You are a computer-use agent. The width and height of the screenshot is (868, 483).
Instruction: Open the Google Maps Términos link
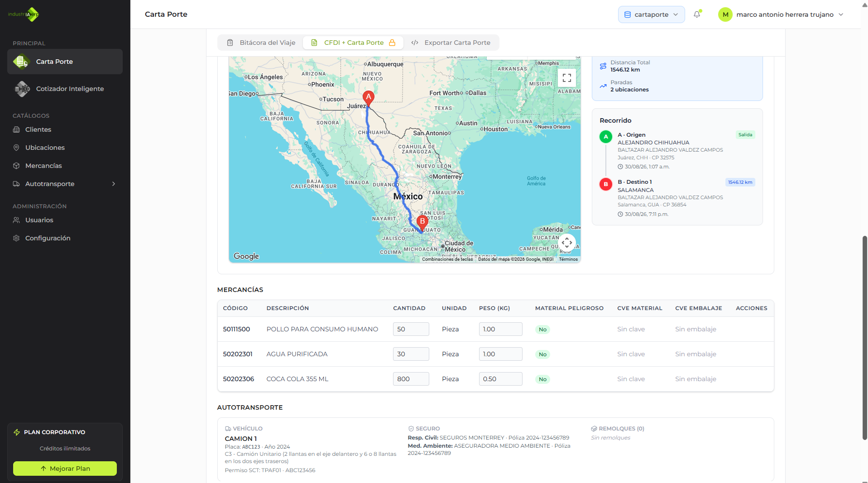pyautogui.click(x=568, y=259)
